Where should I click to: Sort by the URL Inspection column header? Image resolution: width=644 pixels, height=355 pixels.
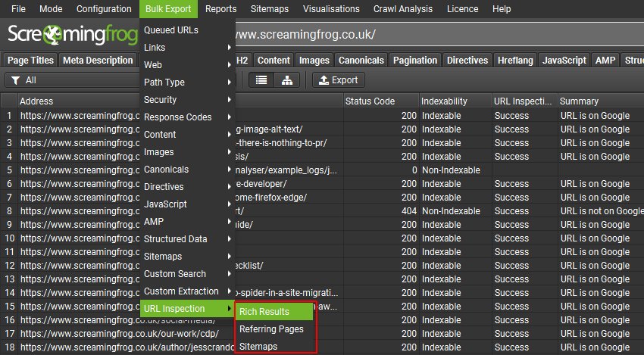point(524,101)
